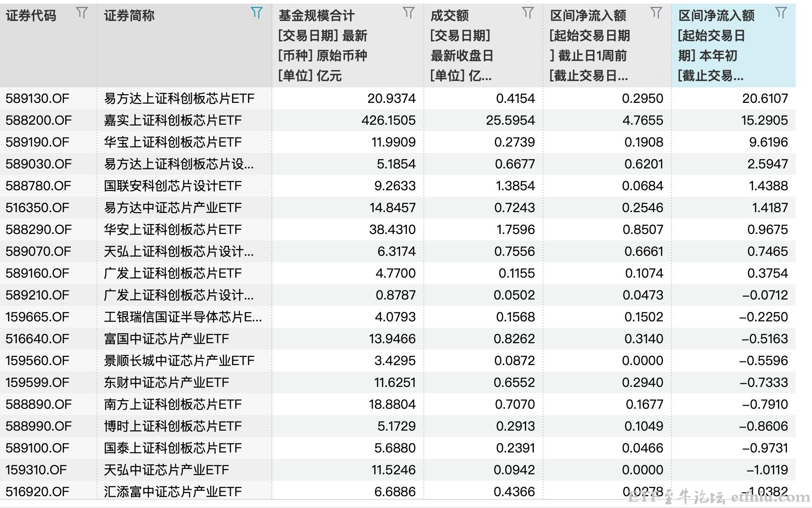Expand truncated name 广发上证科创板芯片设计...
The width and height of the screenshot is (812, 508).
[175, 295]
